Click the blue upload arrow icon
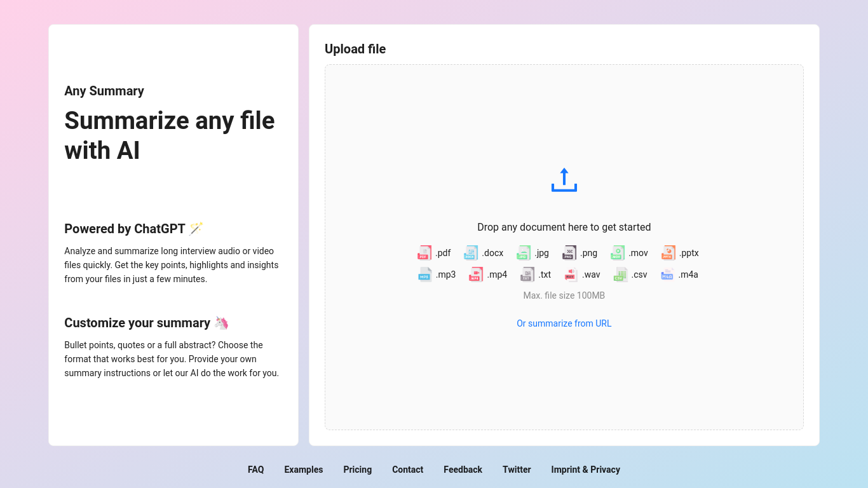This screenshot has height=488, width=868. 564,180
